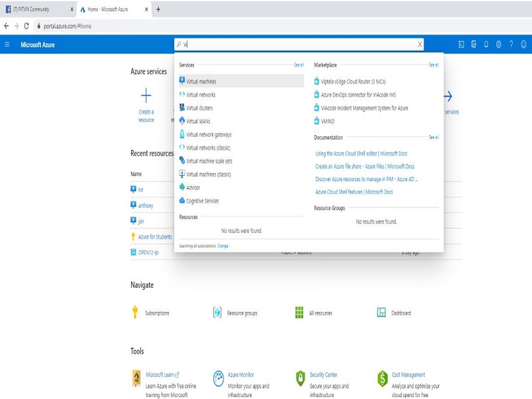Image resolution: width=532 pixels, height=399 pixels.
Task: Click the All resources green grid icon
Action: click(x=299, y=312)
